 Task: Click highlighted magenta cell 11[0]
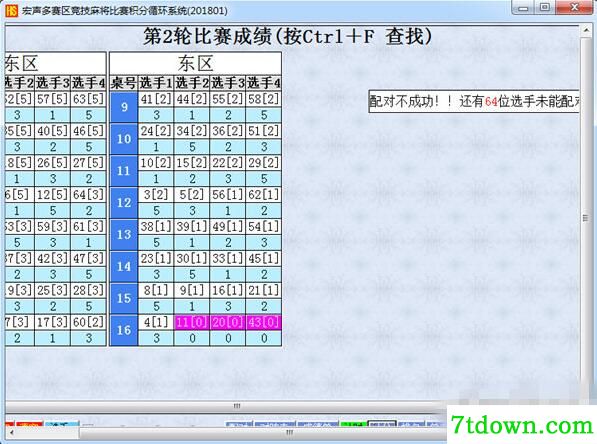(192, 323)
